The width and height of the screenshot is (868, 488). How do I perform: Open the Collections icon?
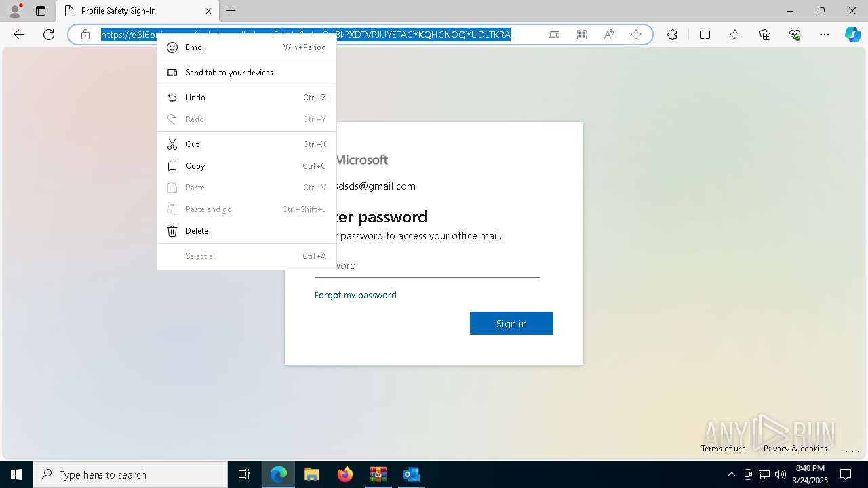(x=765, y=35)
